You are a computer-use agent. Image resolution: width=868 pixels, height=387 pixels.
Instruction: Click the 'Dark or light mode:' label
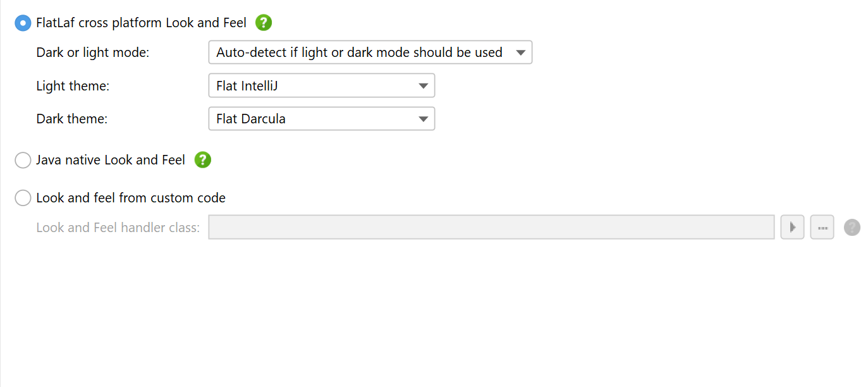click(x=93, y=52)
